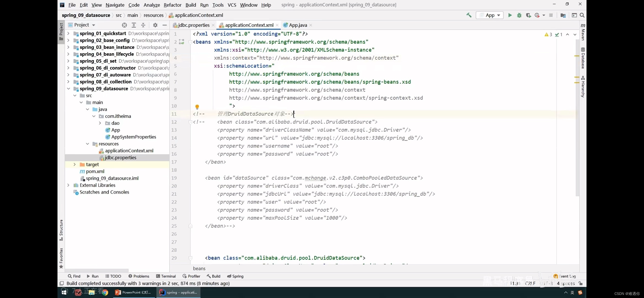
Task: Click the Build project hammer icon
Action: [x=469, y=15]
